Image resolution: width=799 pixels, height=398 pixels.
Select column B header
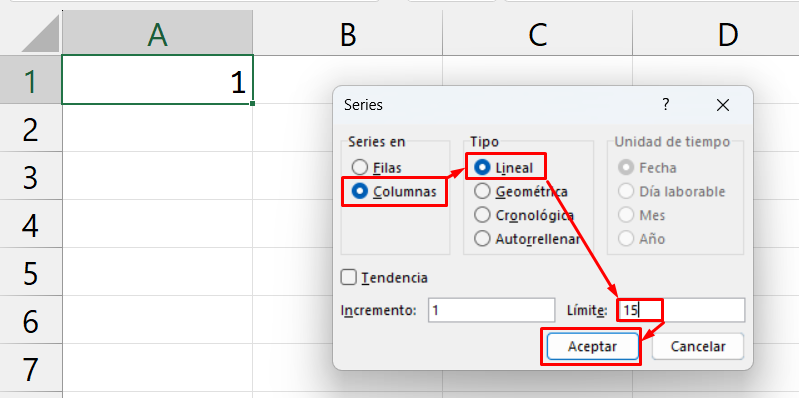[x=348, y=33]
